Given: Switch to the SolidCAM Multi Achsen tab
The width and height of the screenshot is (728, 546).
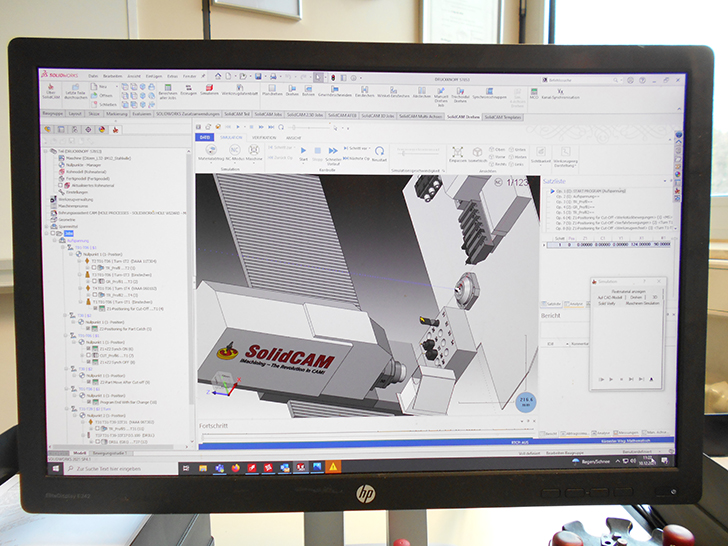Looking at the screenshot, I should coord(420,117).
